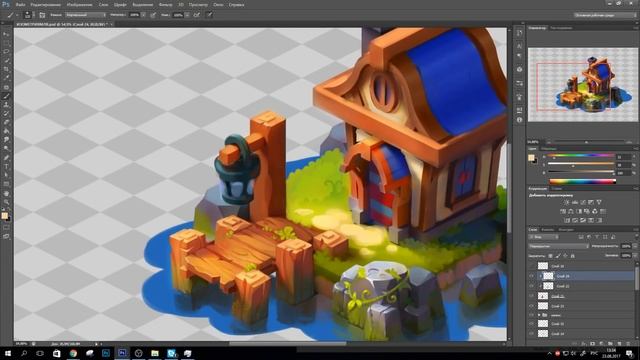Screen dimensions: 640x360
Task: Select the Lasso tool
Action: [x=6, y=52]
